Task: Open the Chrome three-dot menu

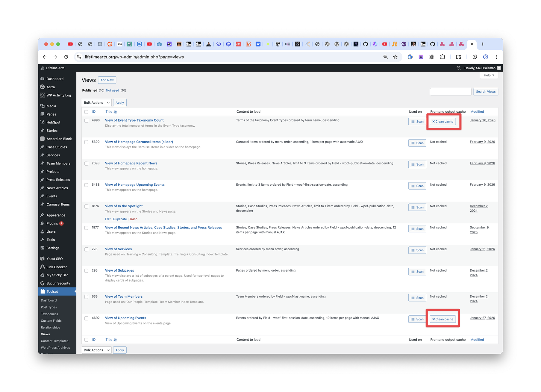Action: click(x=496, y=57)
